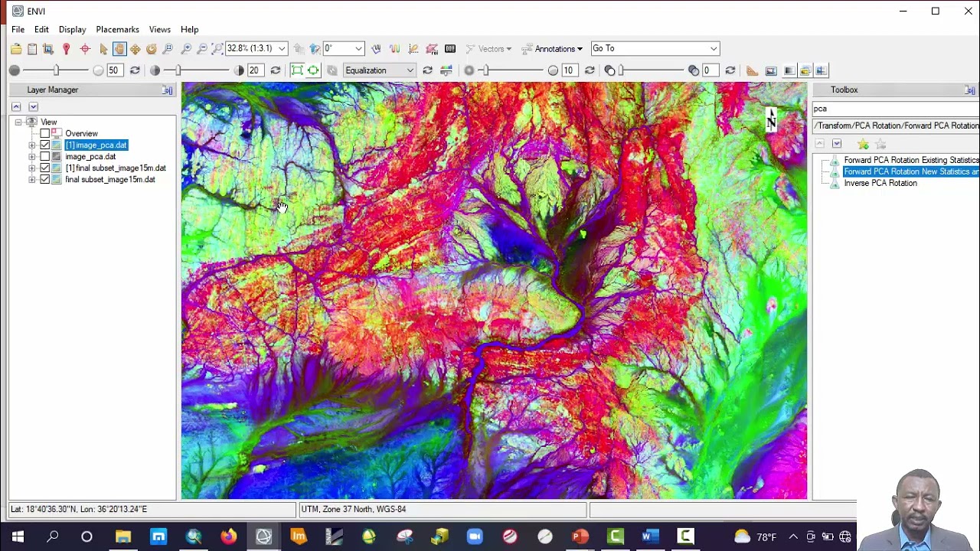The height and width of the screenshot is (551, 980).
Task: Select the Pan hand tool
Action: point(119,49)
